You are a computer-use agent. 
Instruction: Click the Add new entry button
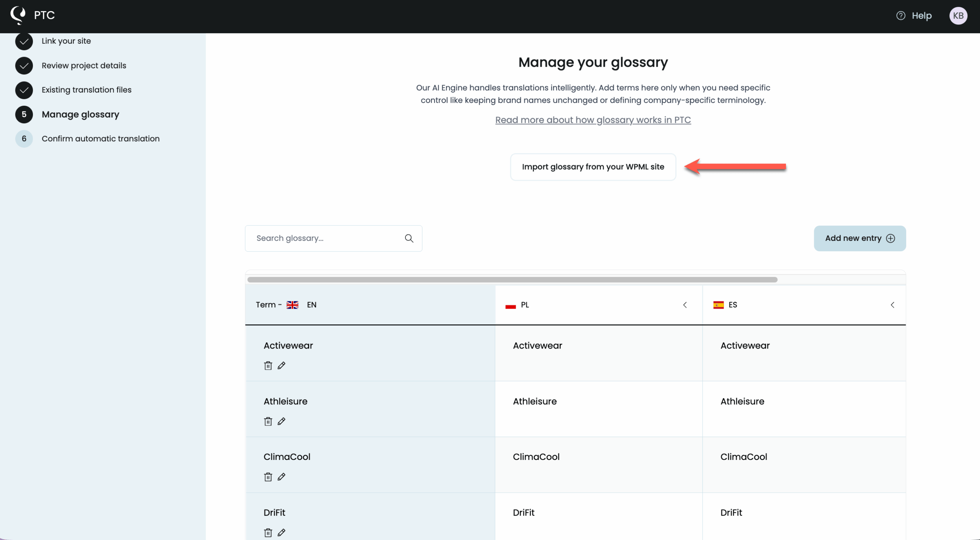pos(859,238)
